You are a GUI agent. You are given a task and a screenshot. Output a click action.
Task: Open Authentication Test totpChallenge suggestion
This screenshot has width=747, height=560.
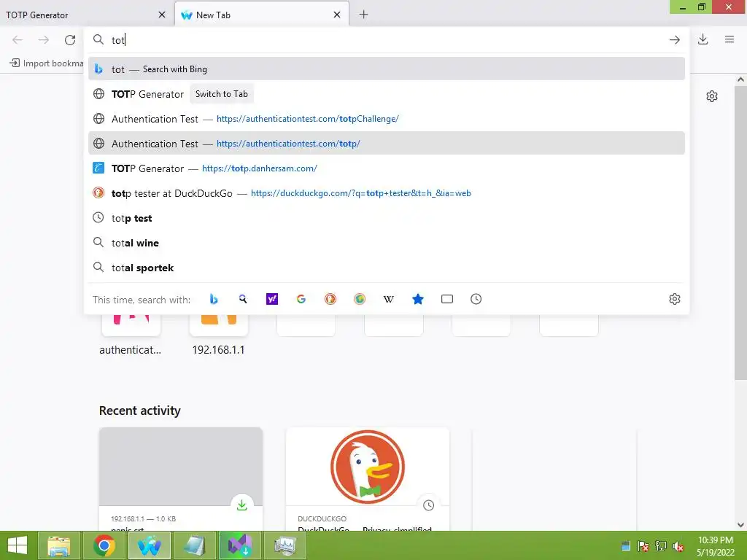tap(387, 119)
